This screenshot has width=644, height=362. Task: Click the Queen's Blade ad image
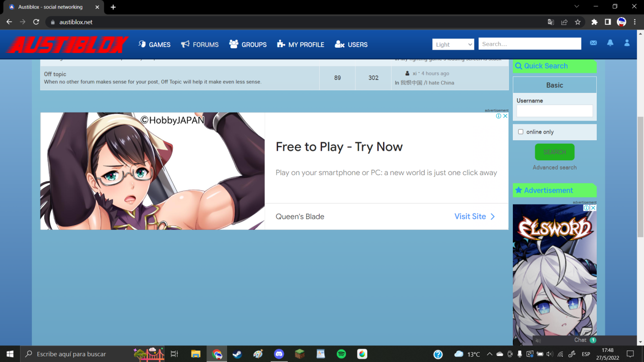point(153,171)
